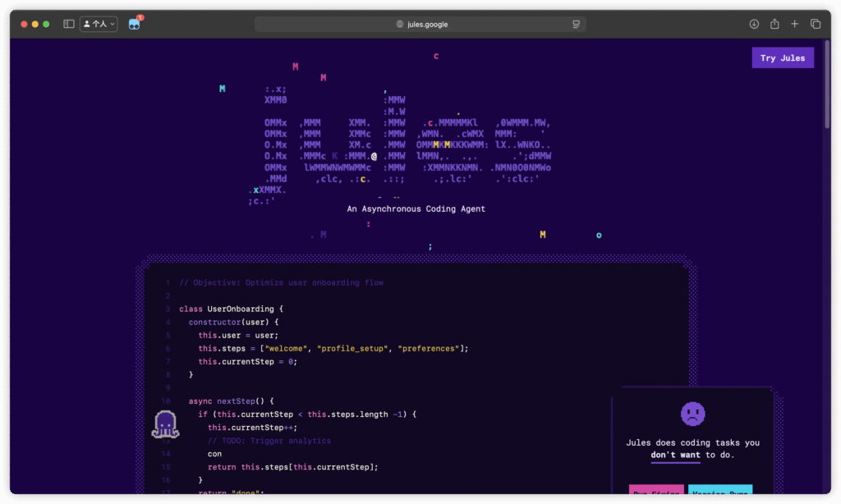
Task: Click the comment "// Objective: Optimize user onboarding flow"
Action: [281, 282]
